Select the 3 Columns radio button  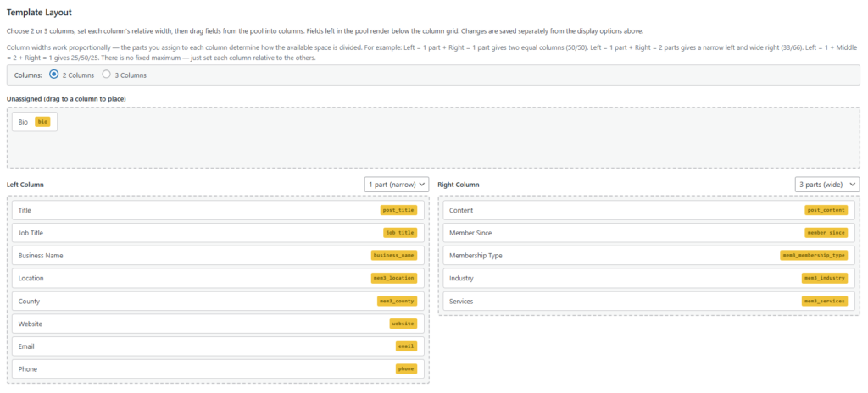click(107, 75)
